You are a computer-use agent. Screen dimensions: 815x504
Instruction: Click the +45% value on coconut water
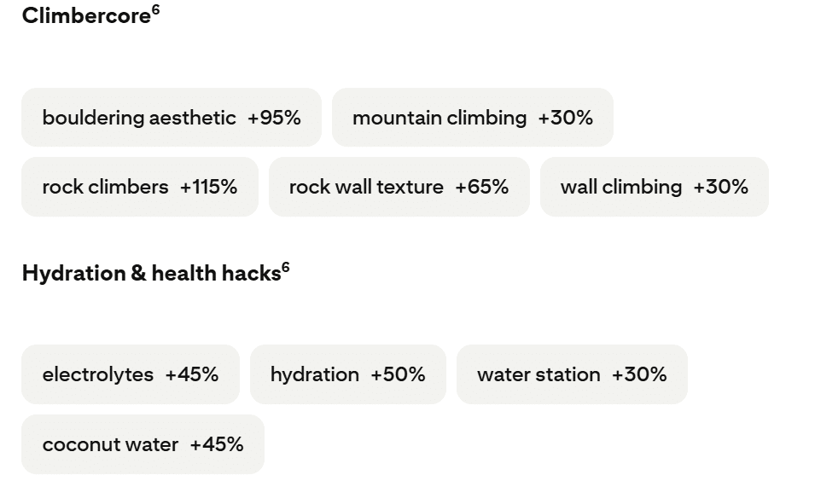pyautogui.click(x=217, y=444)
